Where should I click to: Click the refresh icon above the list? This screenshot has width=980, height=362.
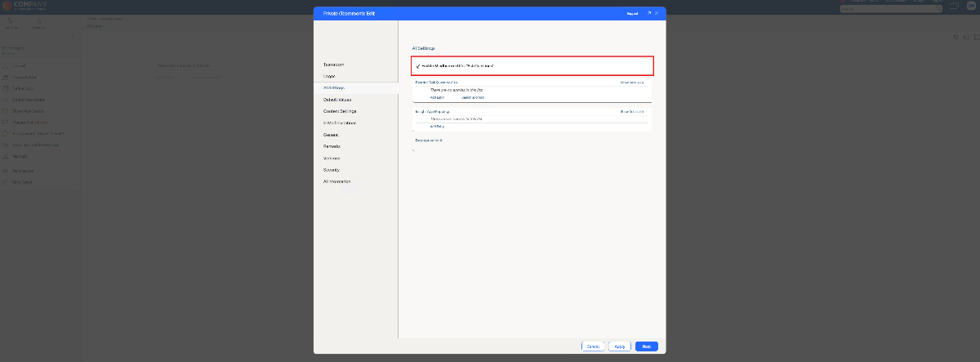[956, 38]
